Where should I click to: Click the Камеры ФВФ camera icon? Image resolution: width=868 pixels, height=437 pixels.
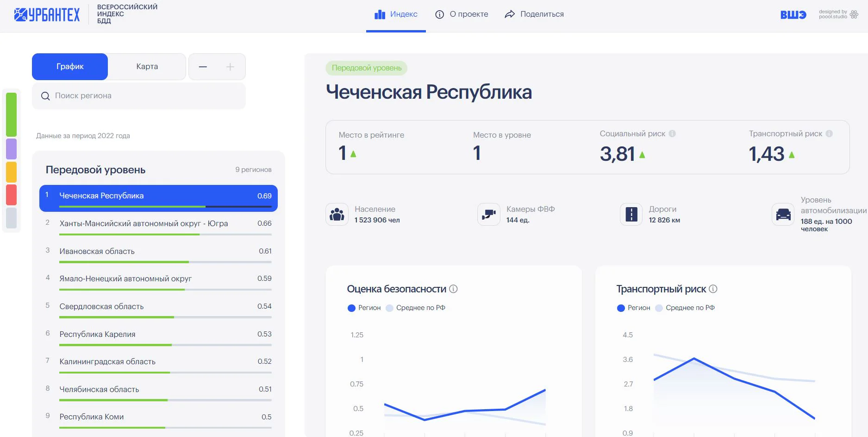(x=489, y=214)
